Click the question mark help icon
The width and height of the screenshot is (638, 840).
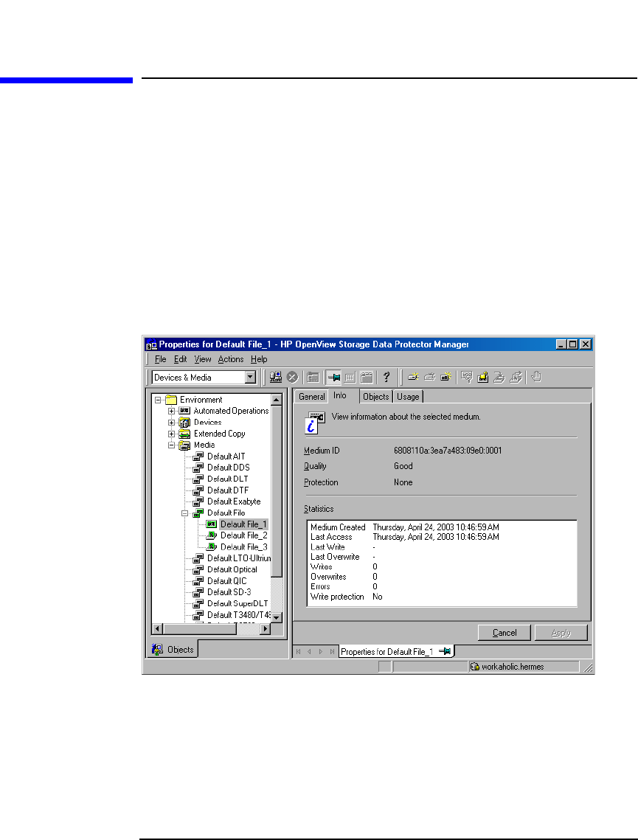[x=386, y=377]
